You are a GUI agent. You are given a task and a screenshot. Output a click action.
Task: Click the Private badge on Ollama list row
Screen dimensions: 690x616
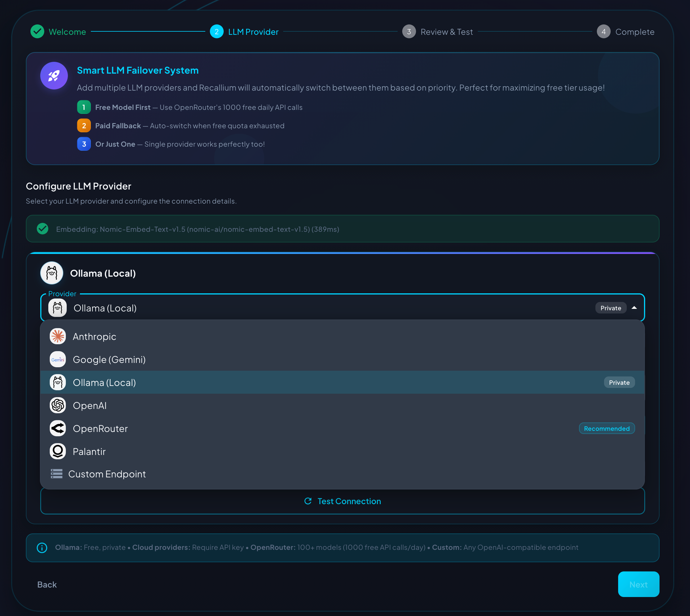point(619,382)
